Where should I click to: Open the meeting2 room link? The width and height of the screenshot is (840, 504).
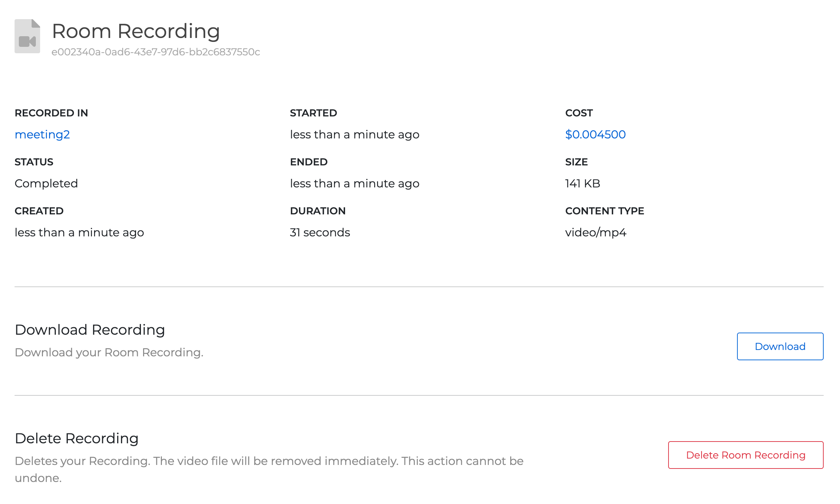[x=42, y=135]
